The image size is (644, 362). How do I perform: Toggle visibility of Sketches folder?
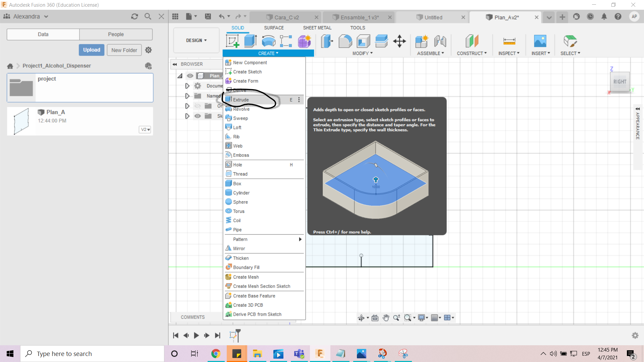[198, 116]
